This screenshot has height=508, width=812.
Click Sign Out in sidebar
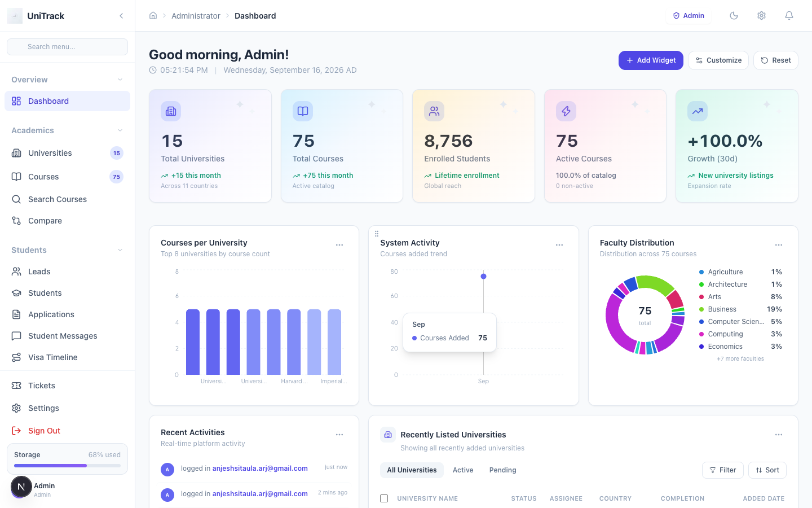coord(67,431)
